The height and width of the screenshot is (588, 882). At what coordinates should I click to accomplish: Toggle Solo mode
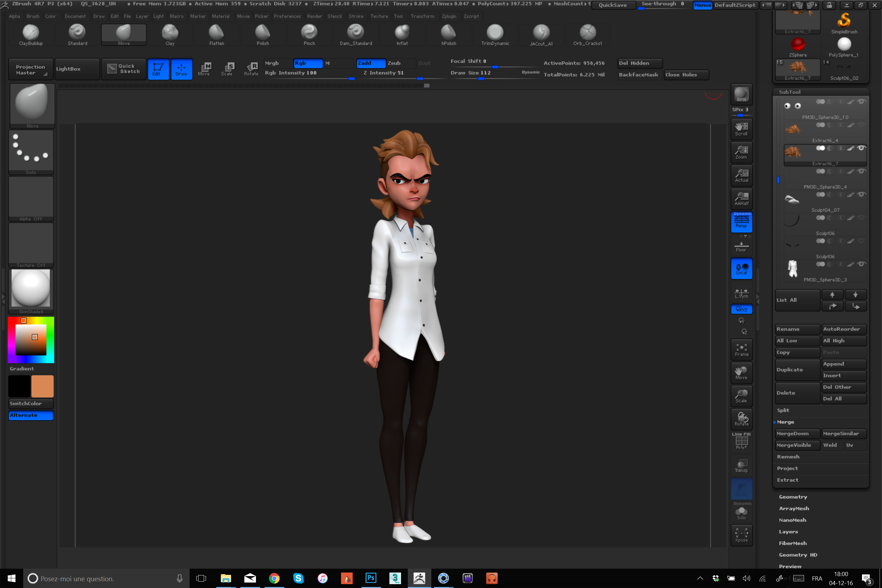pyautogui.click(x=741, y=512)
